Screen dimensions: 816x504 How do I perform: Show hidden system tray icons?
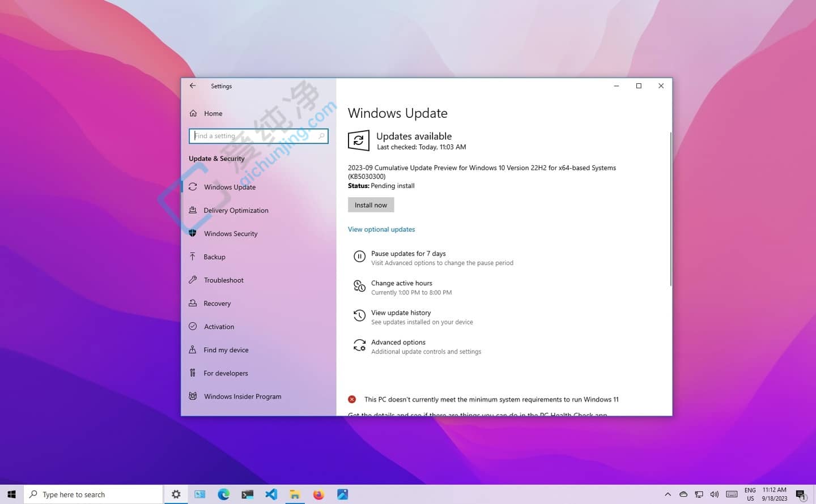668,494
